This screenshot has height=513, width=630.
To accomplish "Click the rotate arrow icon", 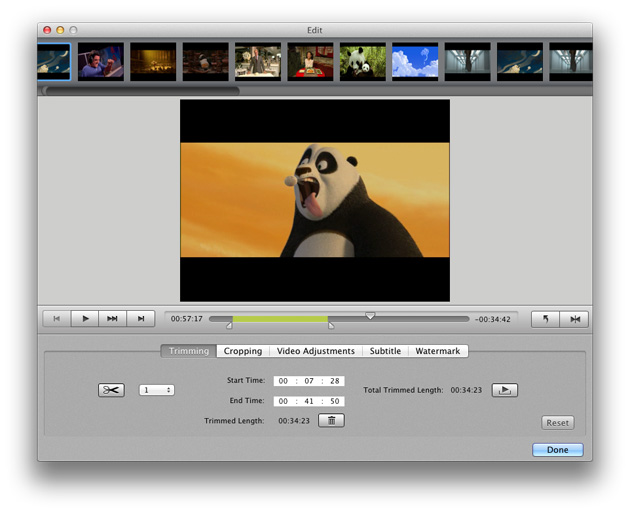I will [545, 319].
